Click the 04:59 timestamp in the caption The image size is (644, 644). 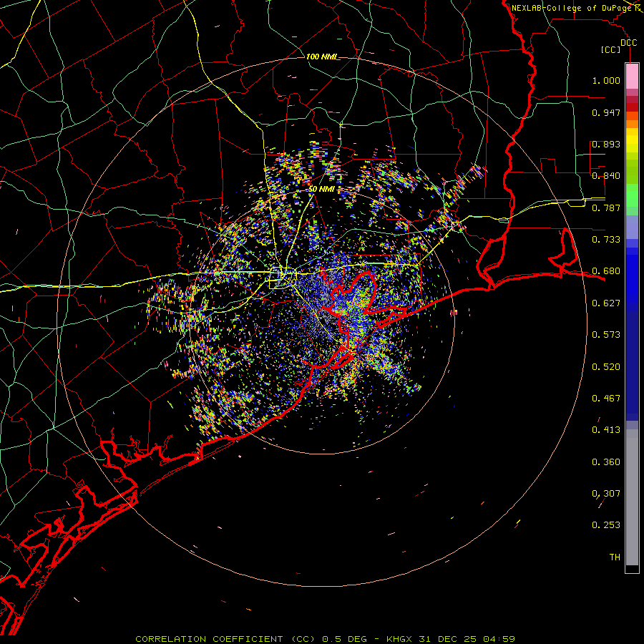pyautogui.click(x=499, y=639)
